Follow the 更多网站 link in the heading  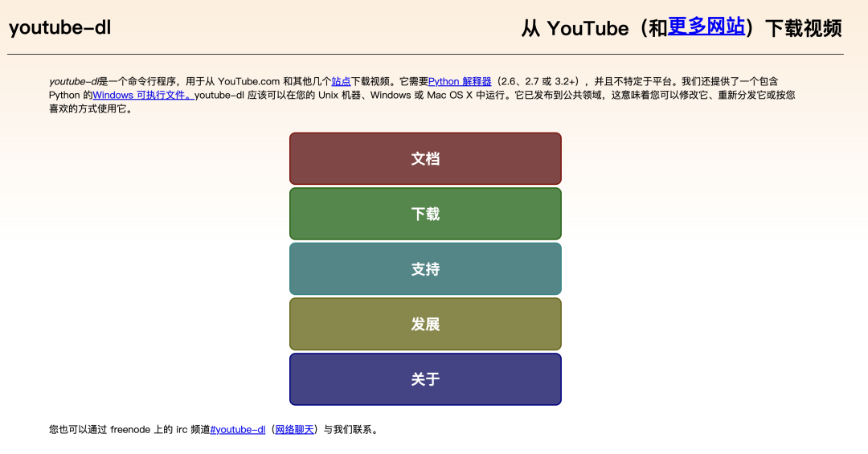tap(706, 27)
